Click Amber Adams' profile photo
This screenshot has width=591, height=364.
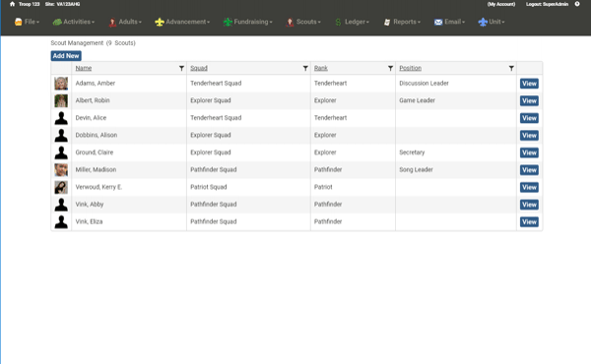coord(61,84)
